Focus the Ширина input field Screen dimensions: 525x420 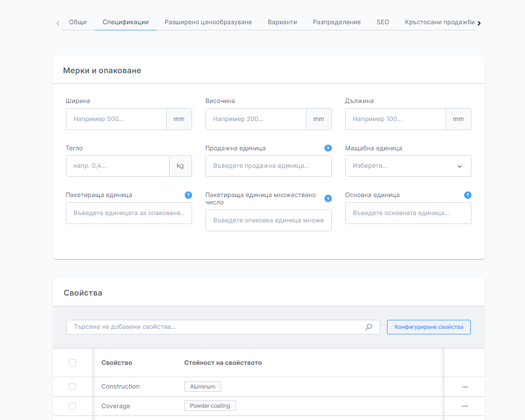coord(117,119)
